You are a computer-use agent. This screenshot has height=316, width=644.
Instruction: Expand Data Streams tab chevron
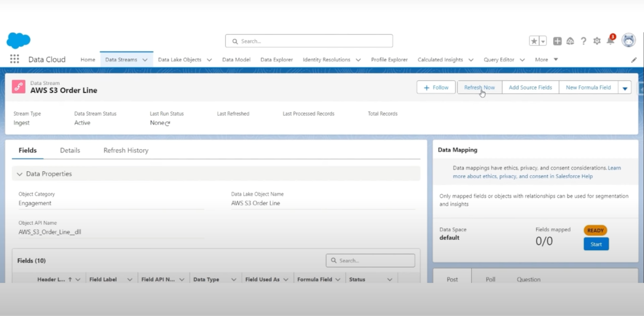[x=145, y=60]
